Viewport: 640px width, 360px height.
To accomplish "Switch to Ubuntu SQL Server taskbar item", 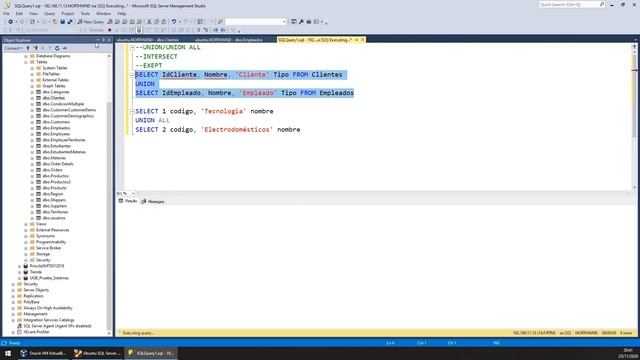I will tap(97, 353).
